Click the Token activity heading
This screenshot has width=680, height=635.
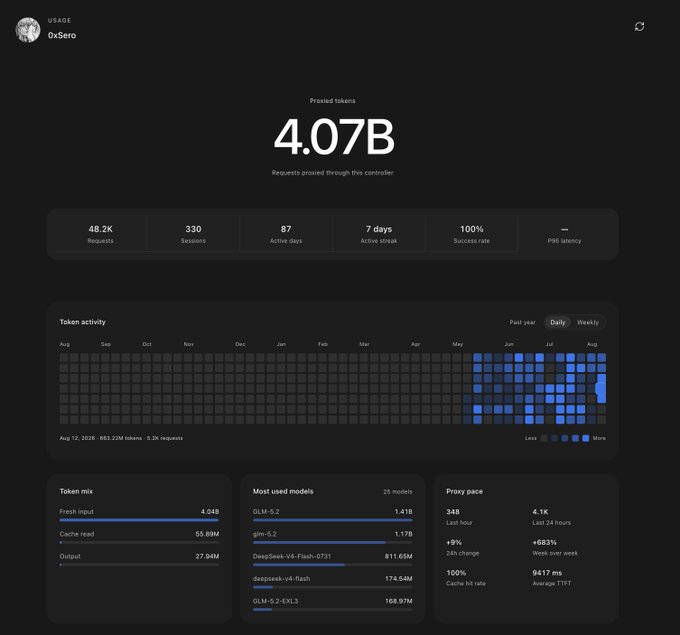coord(82,322)
